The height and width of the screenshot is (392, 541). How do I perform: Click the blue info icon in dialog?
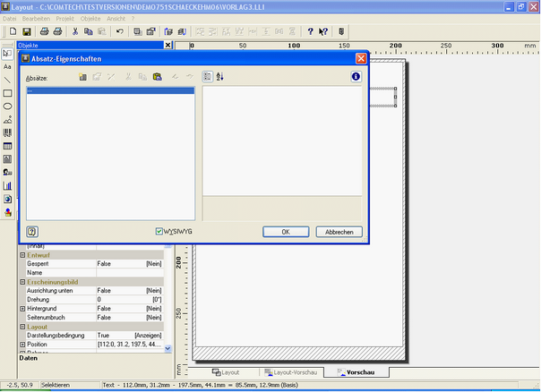(356, 77)
